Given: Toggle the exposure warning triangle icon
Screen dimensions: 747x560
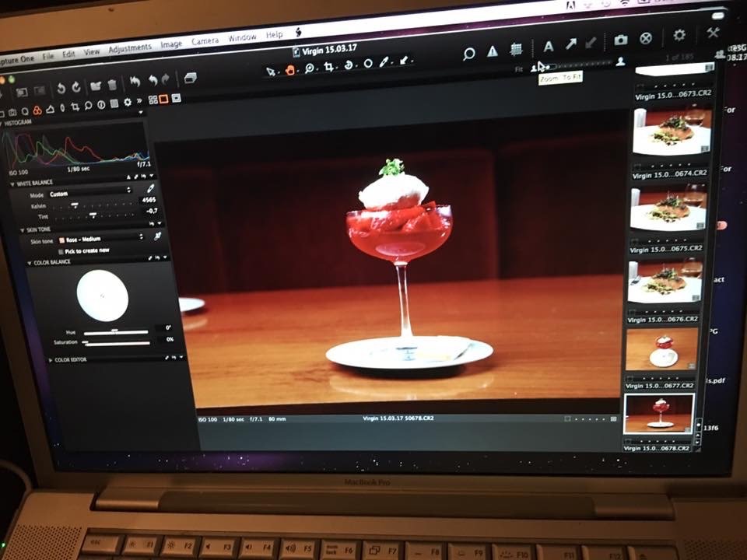Looking at the screenshot, I should [x=492, y=51].
